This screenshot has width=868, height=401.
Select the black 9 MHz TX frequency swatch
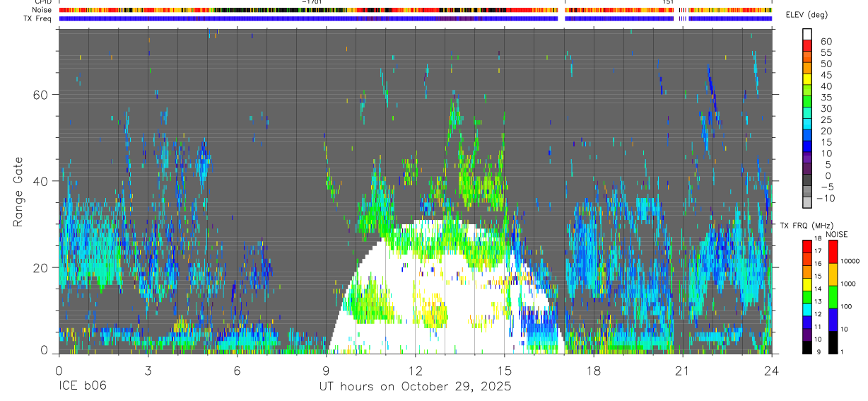click(x=807, y=347)
